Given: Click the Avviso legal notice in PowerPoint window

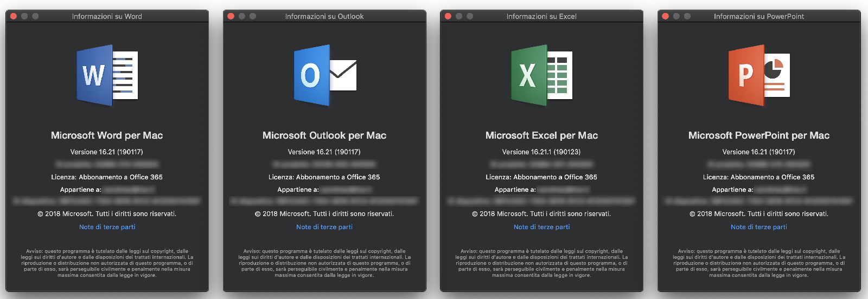Looking at the screenshot, I should (759, 263).
